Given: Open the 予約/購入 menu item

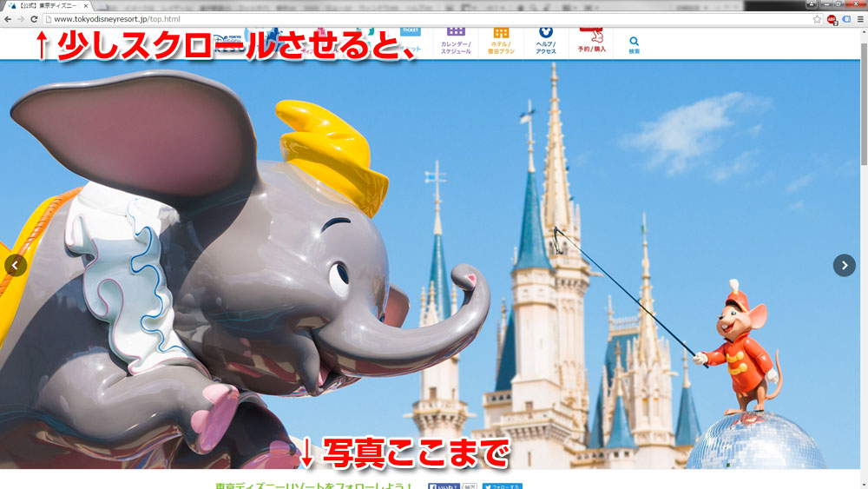Looking at the screenshot, I should (592, 42).
